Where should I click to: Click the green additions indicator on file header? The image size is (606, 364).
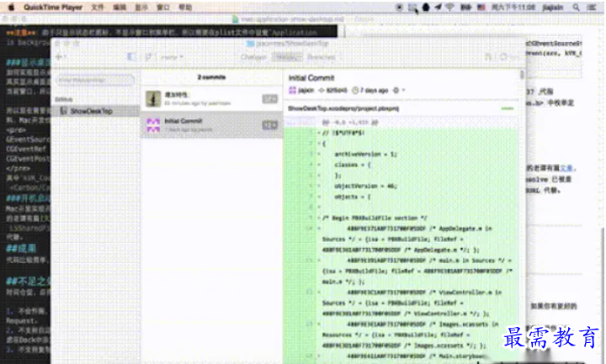click(x=507, y=108)
